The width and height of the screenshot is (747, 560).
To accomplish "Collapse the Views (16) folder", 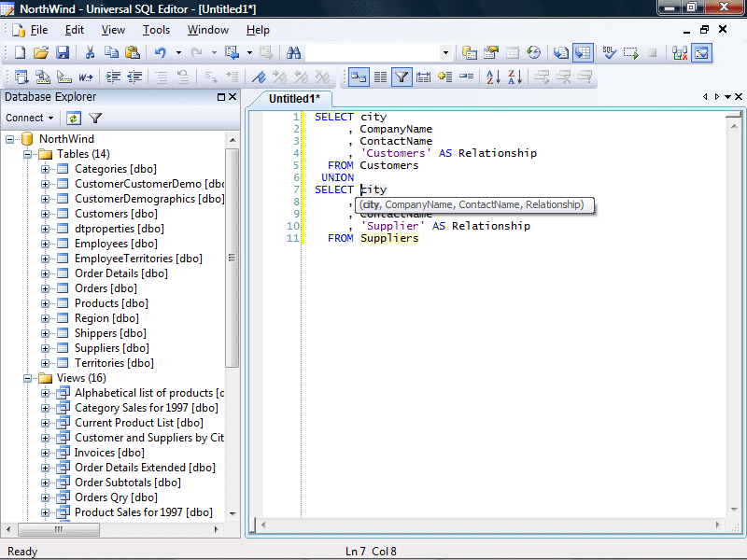I will pos(28,378).
